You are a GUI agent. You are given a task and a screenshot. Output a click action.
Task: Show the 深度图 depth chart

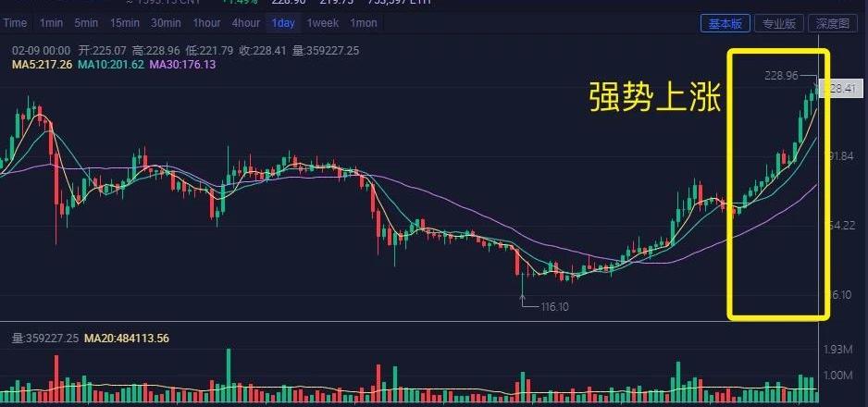tap(833, 24)
